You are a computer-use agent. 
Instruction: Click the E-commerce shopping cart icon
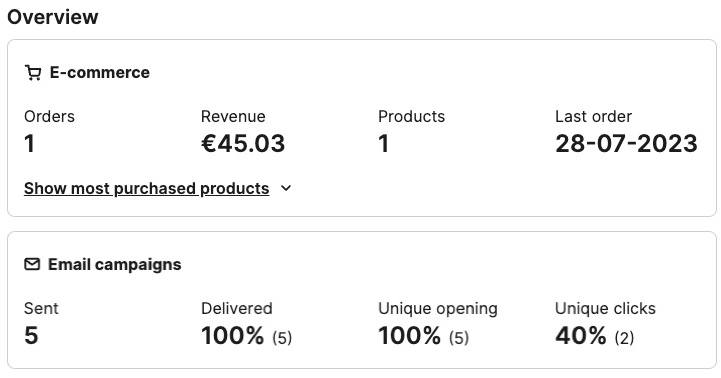point(33,73)
